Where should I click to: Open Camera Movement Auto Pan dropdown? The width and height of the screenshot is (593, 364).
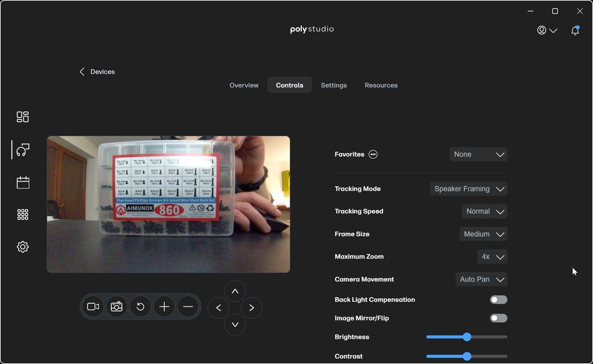click(x=482, y=279)
